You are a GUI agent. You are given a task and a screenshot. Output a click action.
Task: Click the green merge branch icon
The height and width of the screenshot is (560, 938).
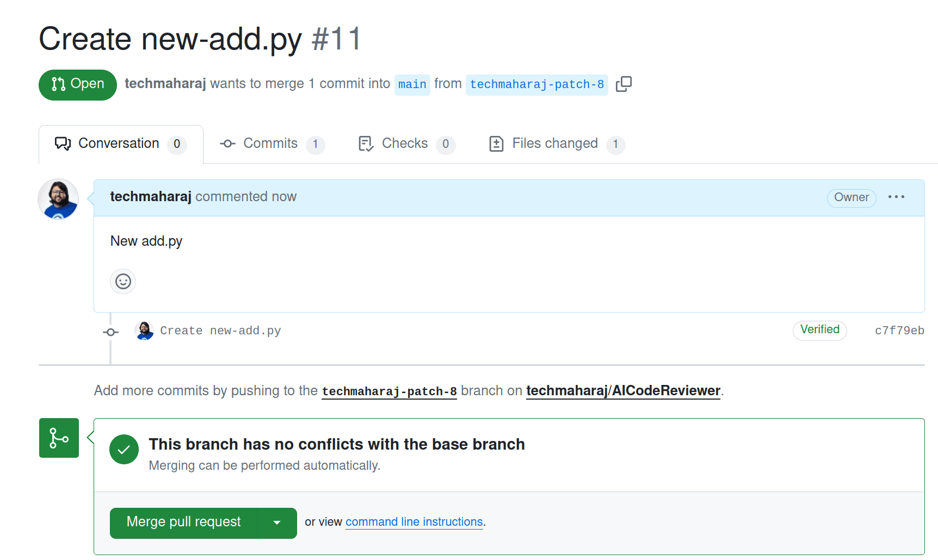pyautogui.click(x=59, y=438)
